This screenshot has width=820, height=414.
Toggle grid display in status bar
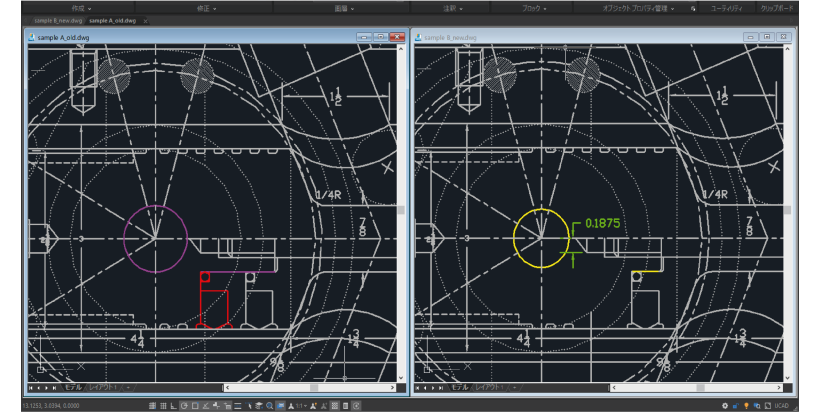163,406
